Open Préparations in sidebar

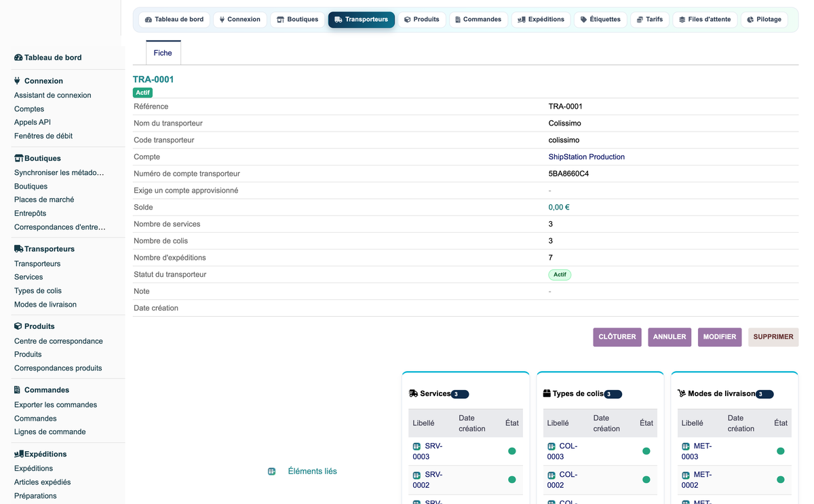(x=35, y=496)
